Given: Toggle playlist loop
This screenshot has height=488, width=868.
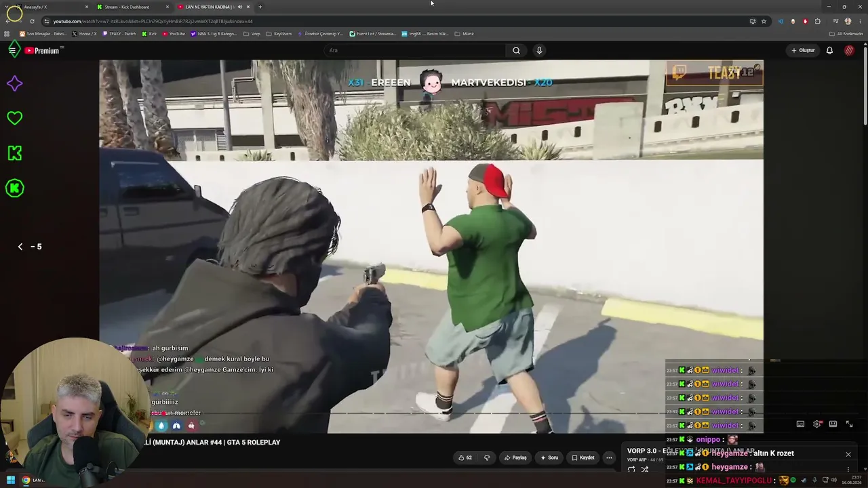Looking at the screenshot, I should [x=631, y=469].
